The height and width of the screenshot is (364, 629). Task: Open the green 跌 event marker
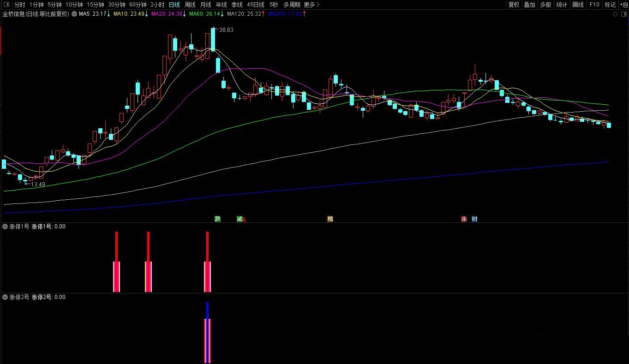click(218, 219)
